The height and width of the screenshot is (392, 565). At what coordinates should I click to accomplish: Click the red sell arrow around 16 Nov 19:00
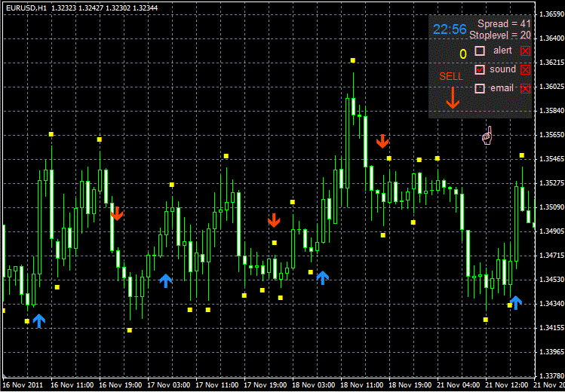117,213
